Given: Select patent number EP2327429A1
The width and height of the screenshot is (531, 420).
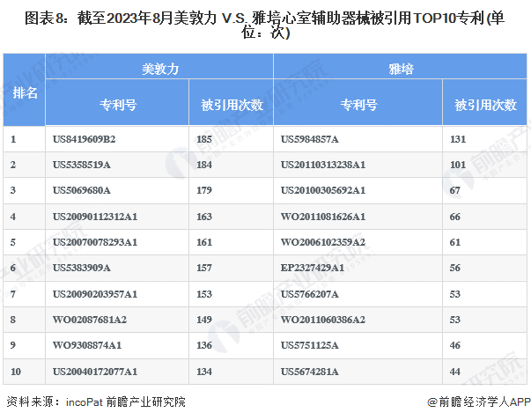Looking at the screenshot, I should (x=313, y=268).
